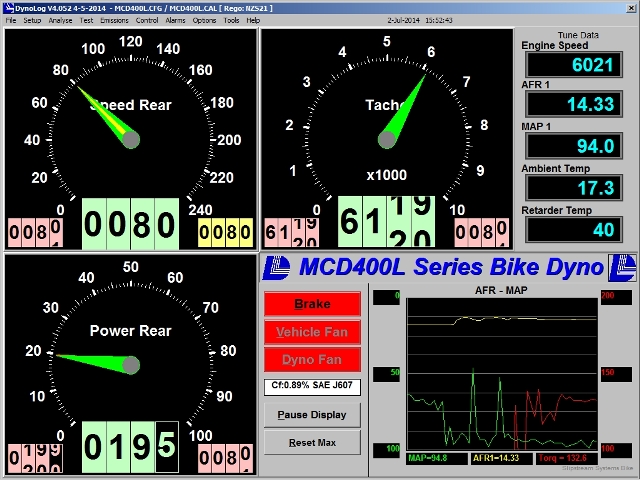Viewport: 640px width, 480px height.
Task: Click the Engine Speed 6021 readout
Action: click(574, 64)
